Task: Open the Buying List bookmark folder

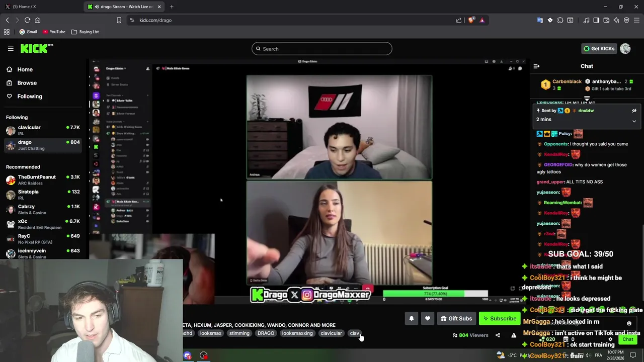Action: tap(85, 32)
